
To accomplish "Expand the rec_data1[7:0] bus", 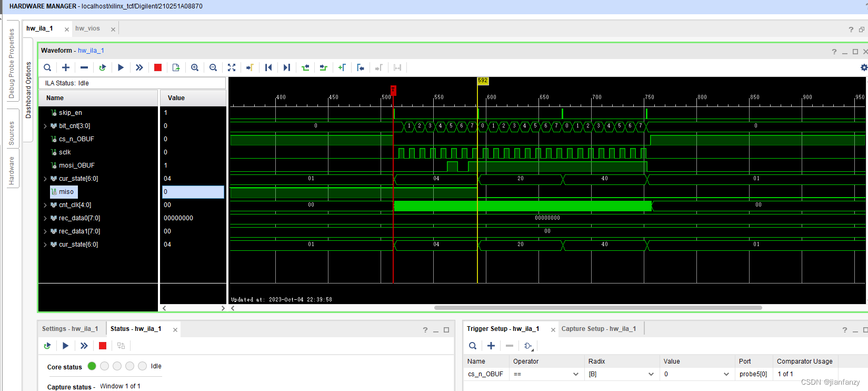I will (45, 231).
